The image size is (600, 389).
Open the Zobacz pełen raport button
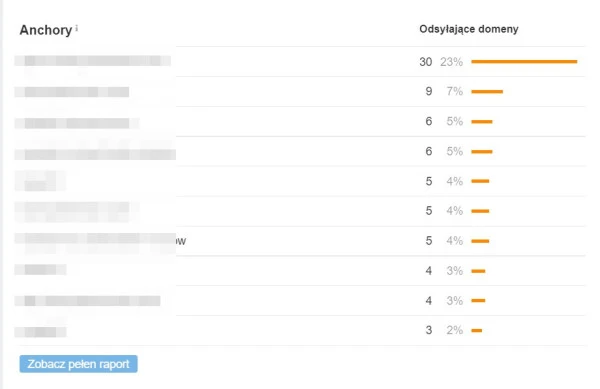pyautogui.click(x=78, y=364)
